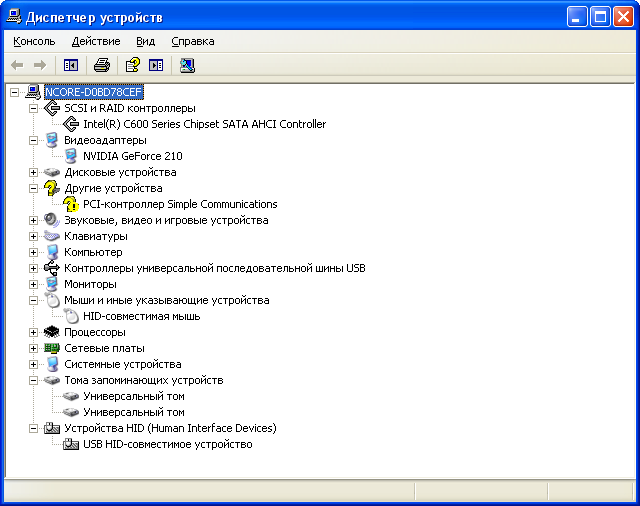The height and width of the screenshot is (506, 640).
Task: Expand the Сетевые платы category
Action: pyautogui.click(x=33, y=348)
